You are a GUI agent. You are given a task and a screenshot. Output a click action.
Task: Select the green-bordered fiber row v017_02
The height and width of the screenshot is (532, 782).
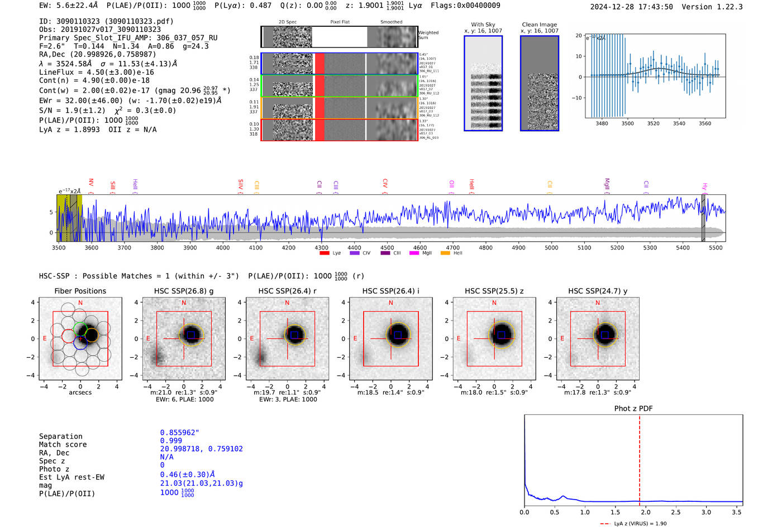pos(339,85)
